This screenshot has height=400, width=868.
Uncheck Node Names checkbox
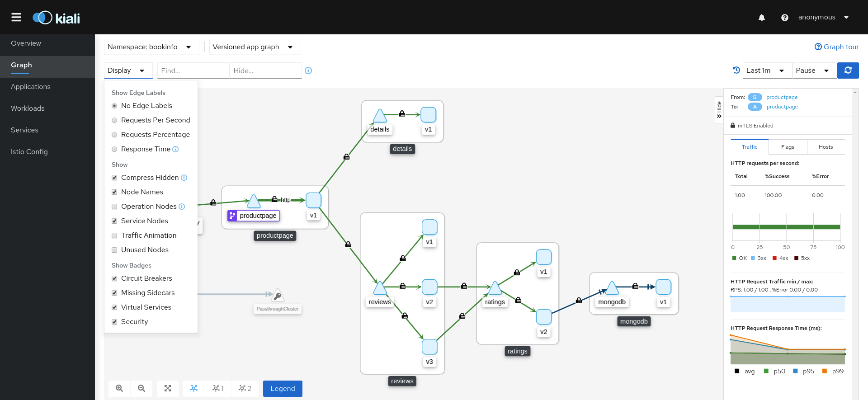click(114, 192)
